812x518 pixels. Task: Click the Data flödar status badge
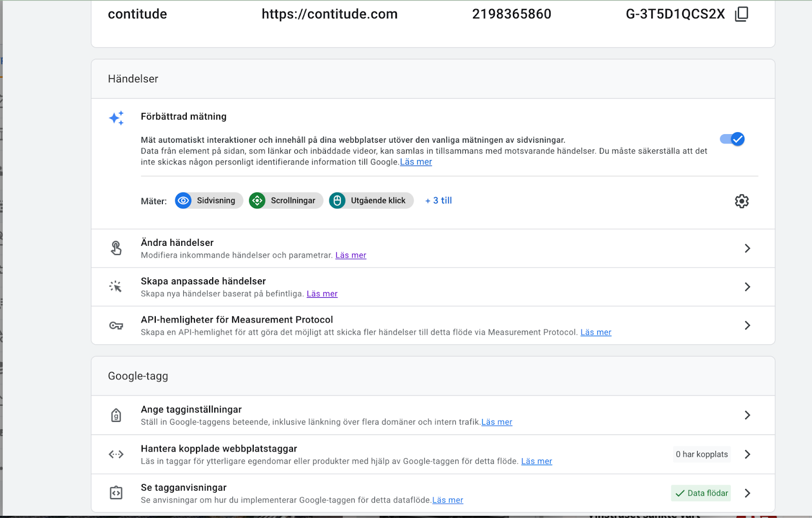(x=701, y=493)
